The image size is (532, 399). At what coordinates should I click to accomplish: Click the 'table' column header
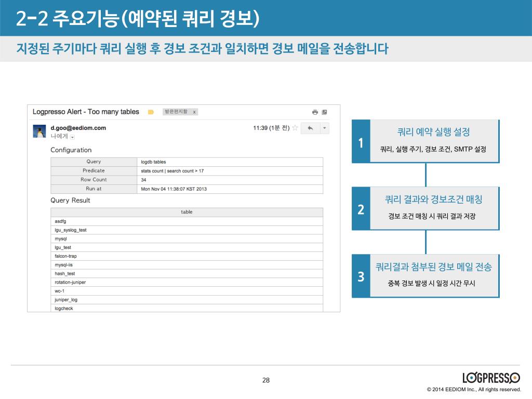[187, 212]
